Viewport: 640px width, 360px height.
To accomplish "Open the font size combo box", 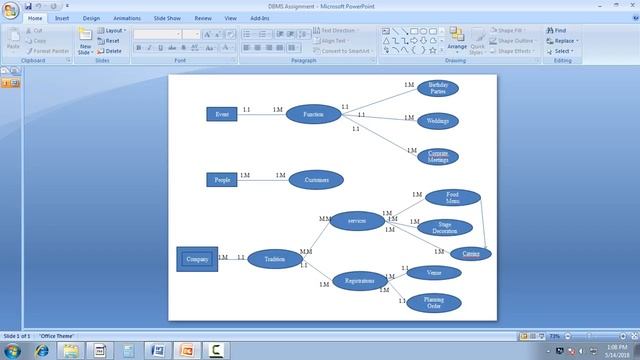I will (x=191, y=34).
